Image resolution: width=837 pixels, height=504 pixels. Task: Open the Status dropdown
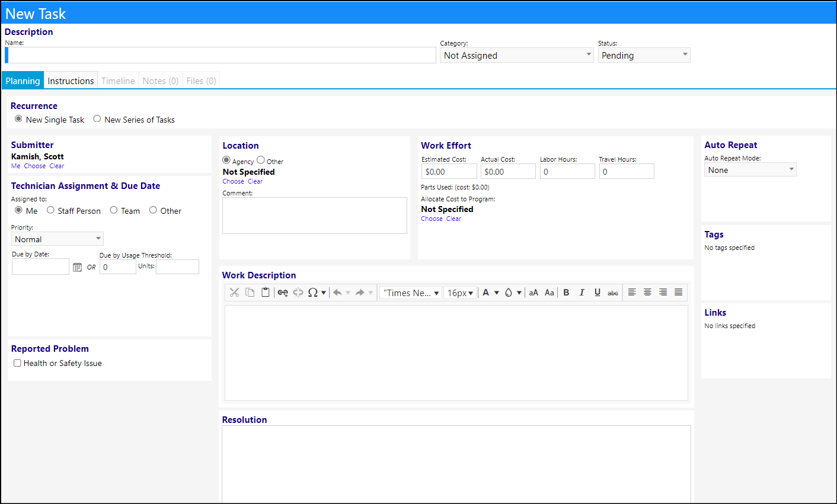tap(644, 55)
